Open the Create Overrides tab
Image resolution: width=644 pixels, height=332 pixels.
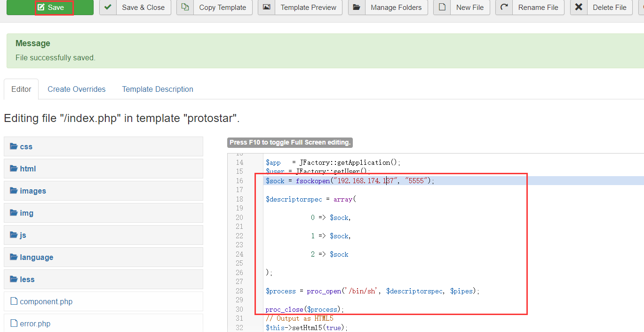point(77,89)
